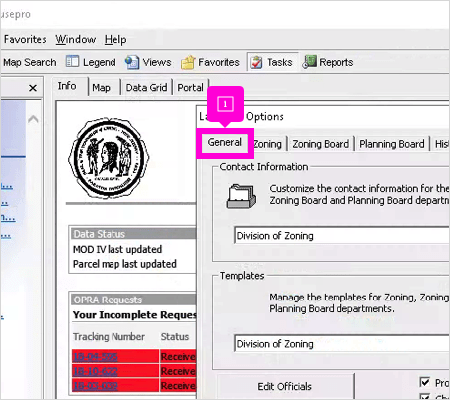Open the Views globe icon

coord(132,62)
